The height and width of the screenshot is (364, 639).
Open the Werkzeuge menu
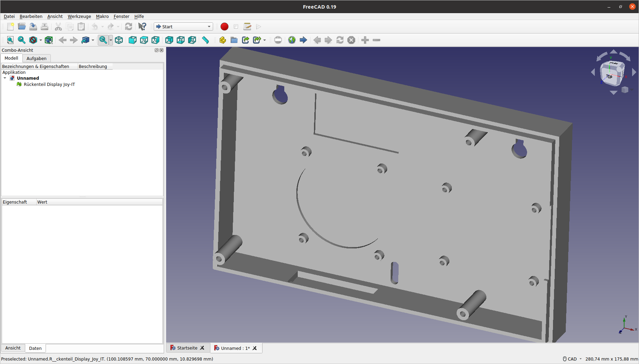(79, 16)
